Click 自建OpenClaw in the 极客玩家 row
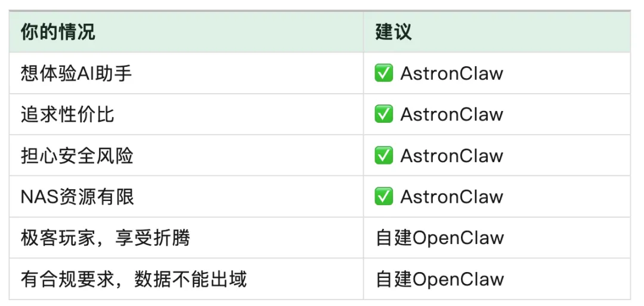644x306 pixels. pyautogui.click(x=440, y=238)
